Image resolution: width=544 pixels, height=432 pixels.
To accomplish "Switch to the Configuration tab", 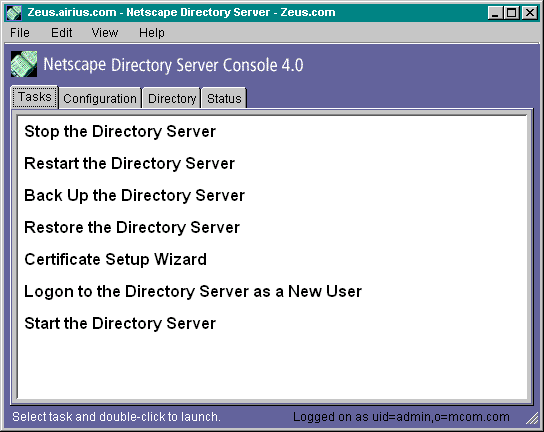I will 100,99.
